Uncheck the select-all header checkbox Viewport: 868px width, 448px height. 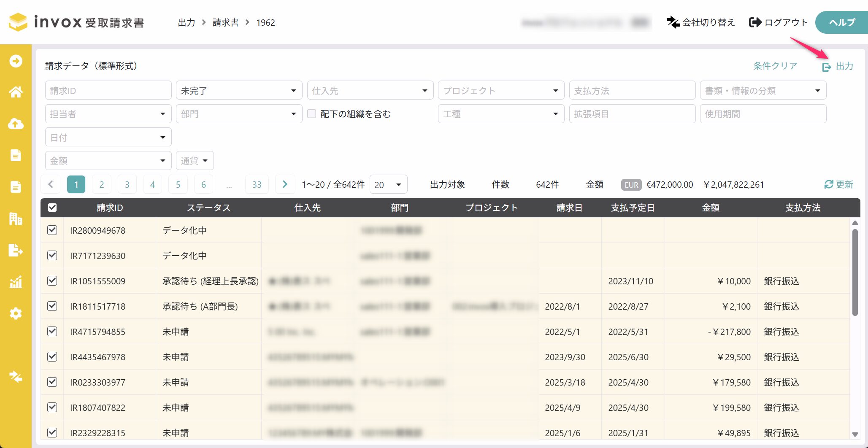[x=52, y=208]
